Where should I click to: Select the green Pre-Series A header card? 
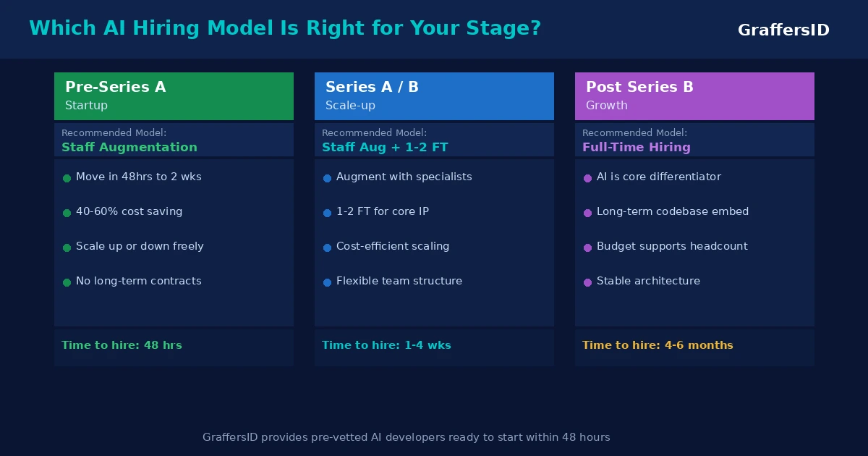point(174,96)
